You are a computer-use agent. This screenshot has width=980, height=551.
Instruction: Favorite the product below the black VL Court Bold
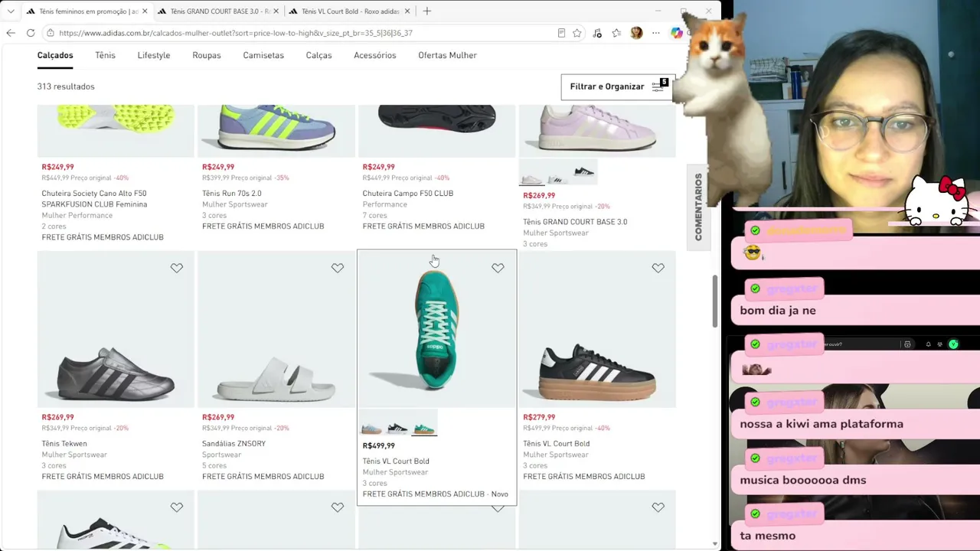658,507
